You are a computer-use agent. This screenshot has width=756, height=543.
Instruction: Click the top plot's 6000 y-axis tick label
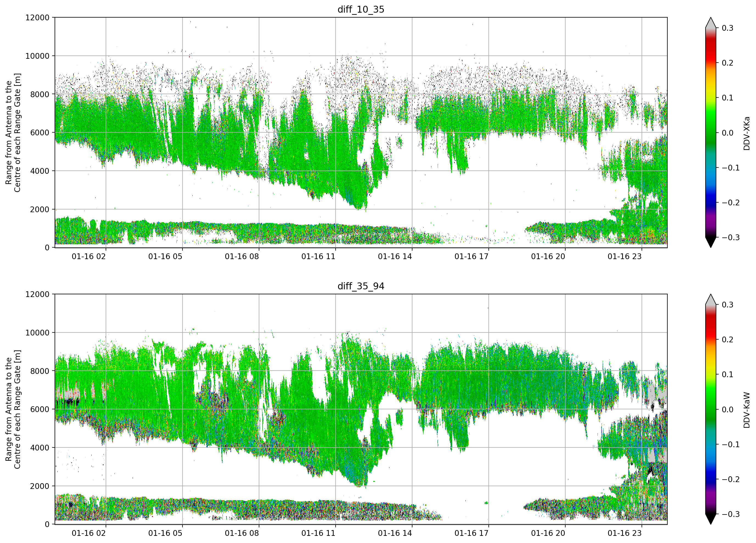(40, 132)
